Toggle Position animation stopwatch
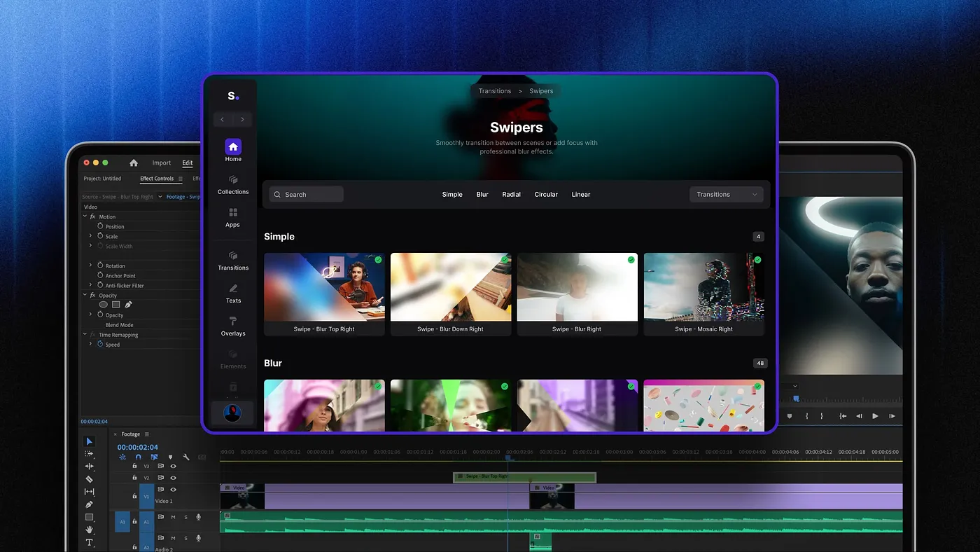The image size is (980, 552). pos(100,226)
